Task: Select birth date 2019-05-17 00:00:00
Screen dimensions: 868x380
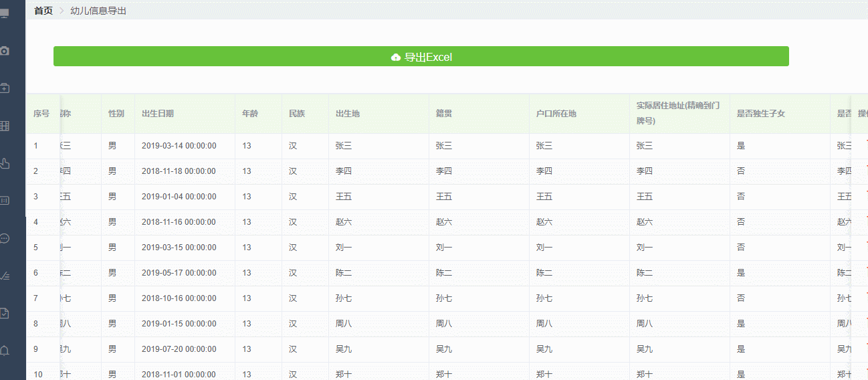Action: click(179, 273)
